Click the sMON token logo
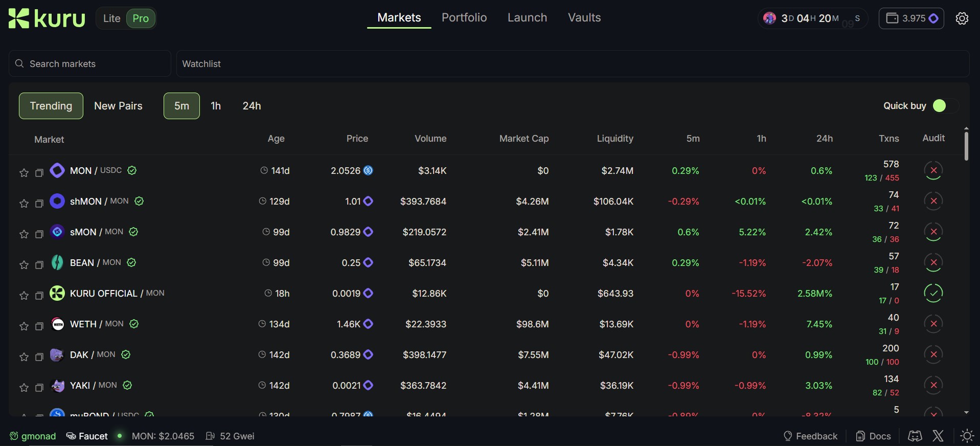The image size is (980, 446). point(57,232)
